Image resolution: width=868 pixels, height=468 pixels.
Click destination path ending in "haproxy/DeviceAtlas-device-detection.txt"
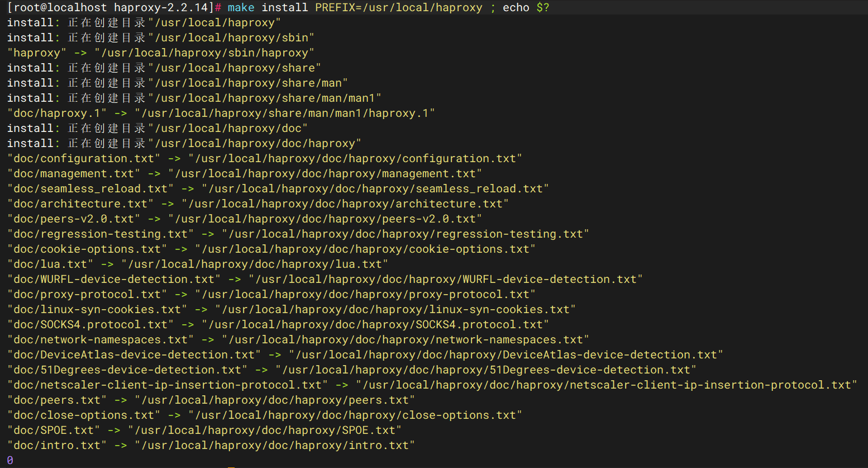pos(506,355)
